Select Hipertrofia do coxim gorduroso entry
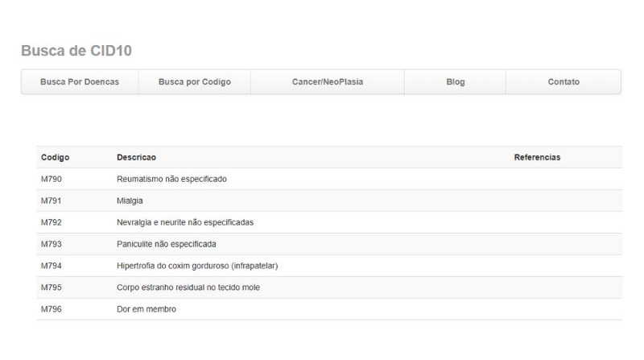Image resolution: width=644 pixels, height=360 pixels. point(197,266)
